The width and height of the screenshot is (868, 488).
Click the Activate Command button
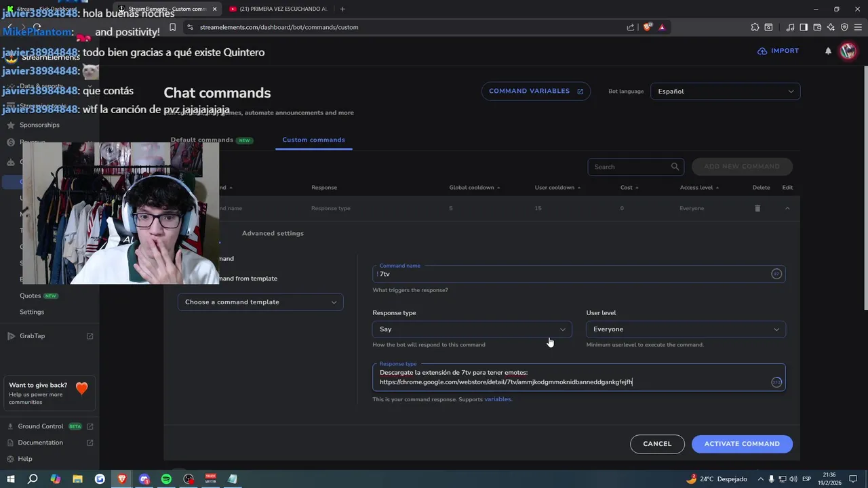click(742, 444)
